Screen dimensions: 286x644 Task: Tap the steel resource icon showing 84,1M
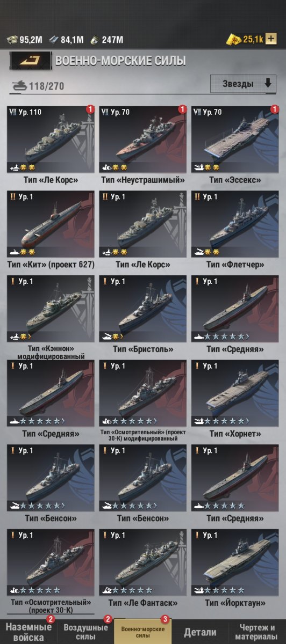pyautogui.click(x=54, y=39)
